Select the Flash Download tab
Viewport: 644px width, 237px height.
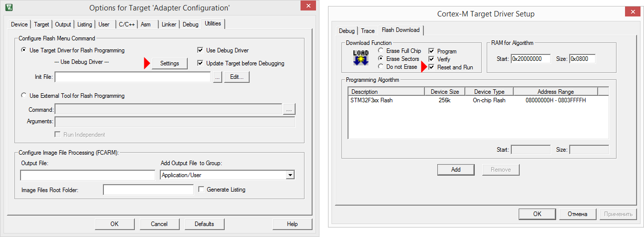point(401,30)
